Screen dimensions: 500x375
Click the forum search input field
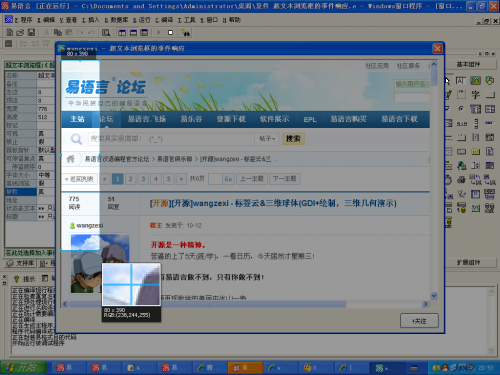coord(171,139)
